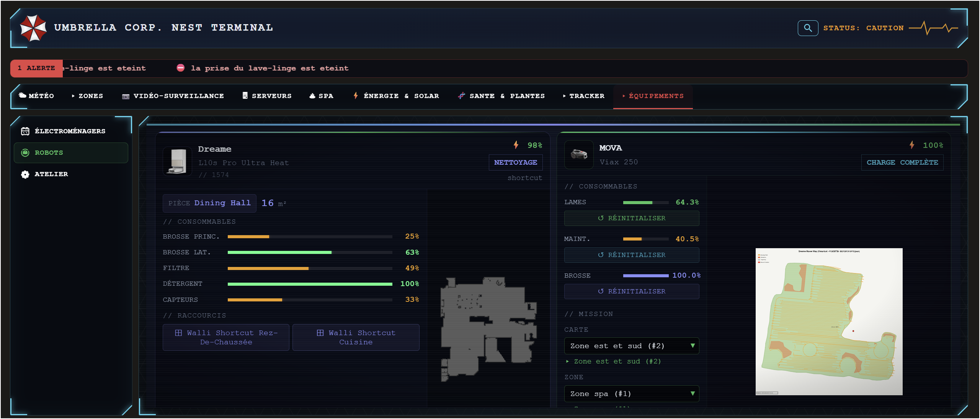Click the lightning icon for Énergie & Solar

(x=356, y=95)
